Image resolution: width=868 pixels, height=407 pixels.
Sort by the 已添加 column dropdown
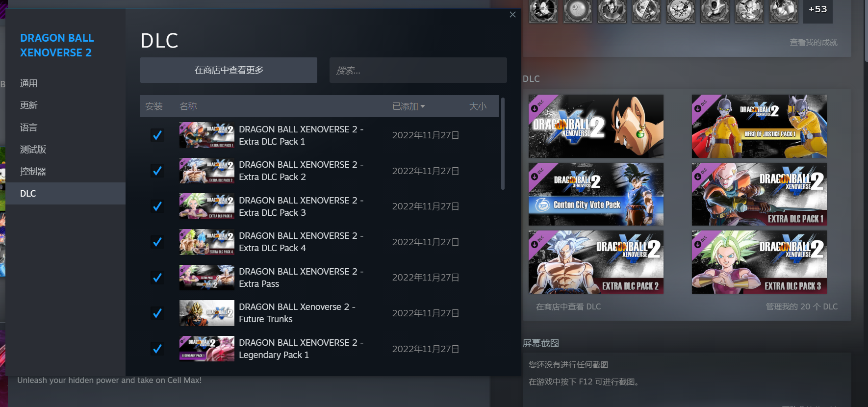pyautogui.click(x=408, y=106)
